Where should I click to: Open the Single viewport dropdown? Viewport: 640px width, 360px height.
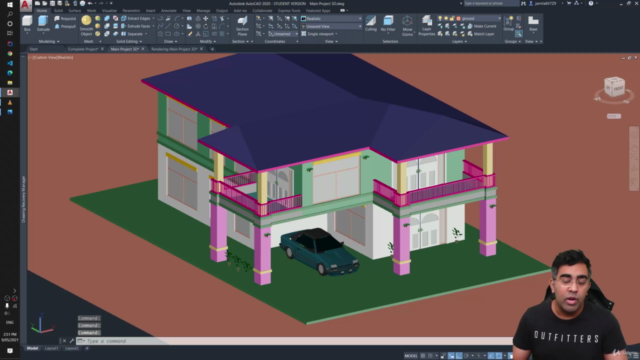[320, 34]
